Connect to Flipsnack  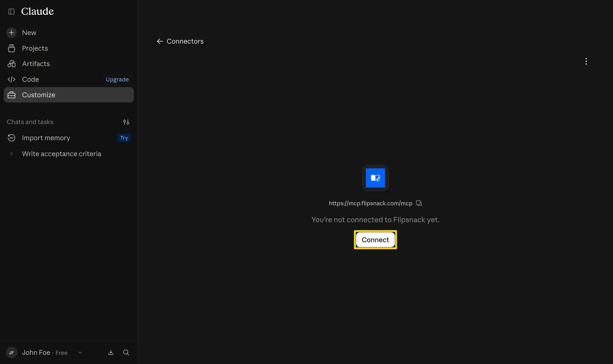click(x=375, y=240)
